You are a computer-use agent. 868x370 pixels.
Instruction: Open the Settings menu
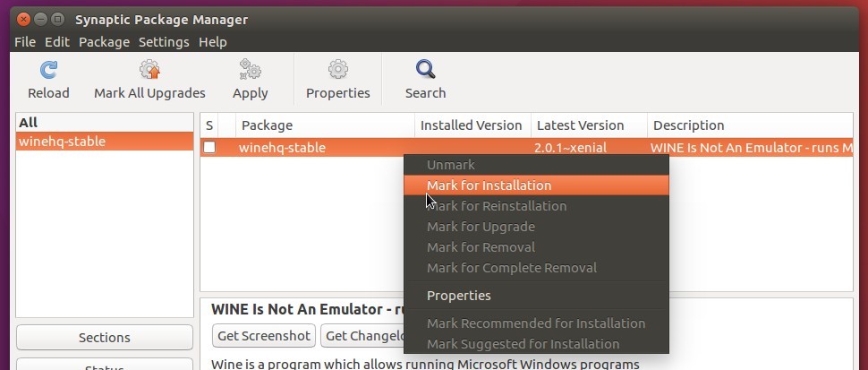tap(164, 42)
